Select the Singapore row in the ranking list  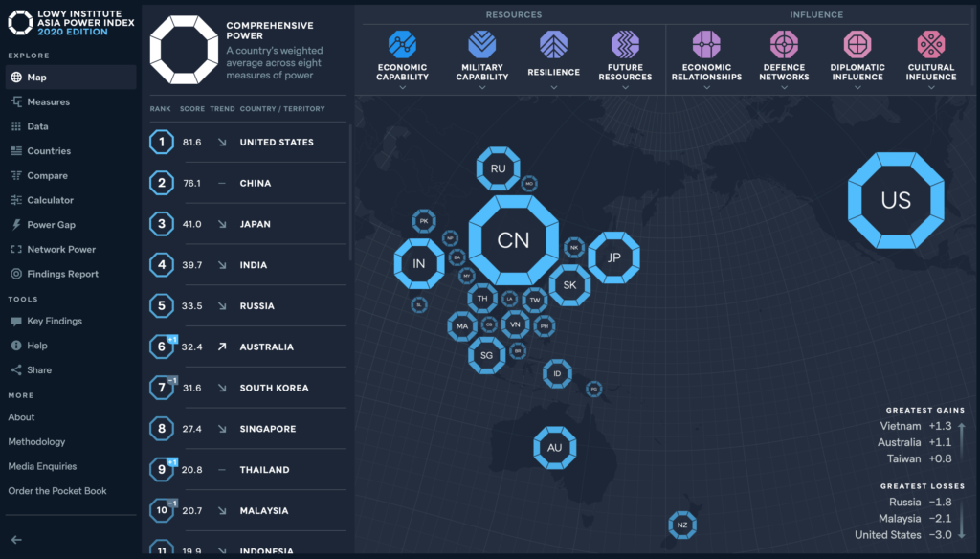coord(248,429)
